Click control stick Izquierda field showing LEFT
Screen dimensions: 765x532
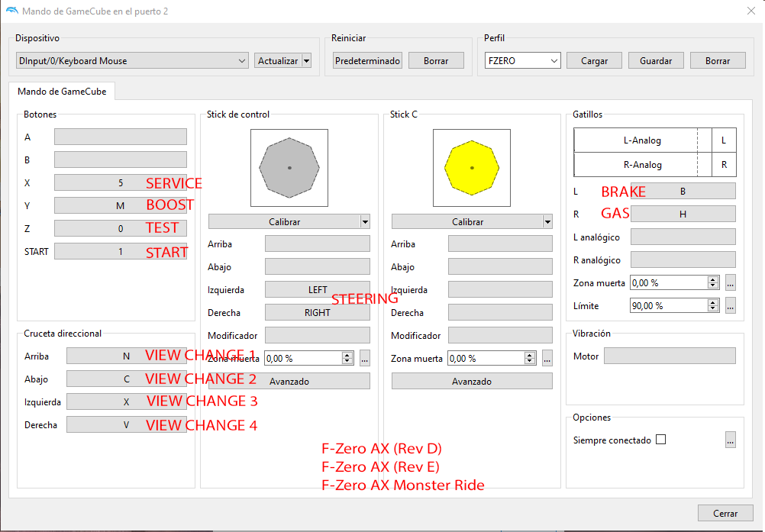[x=317, y=289]
